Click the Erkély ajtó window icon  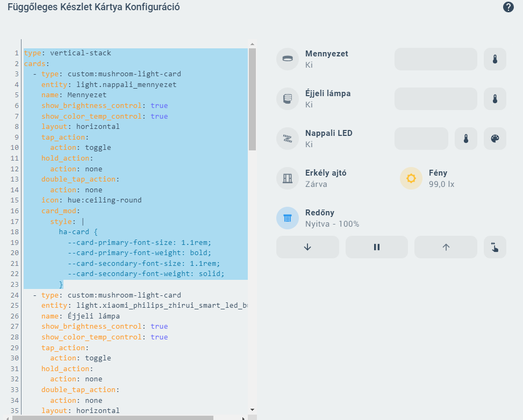(288, 178)
